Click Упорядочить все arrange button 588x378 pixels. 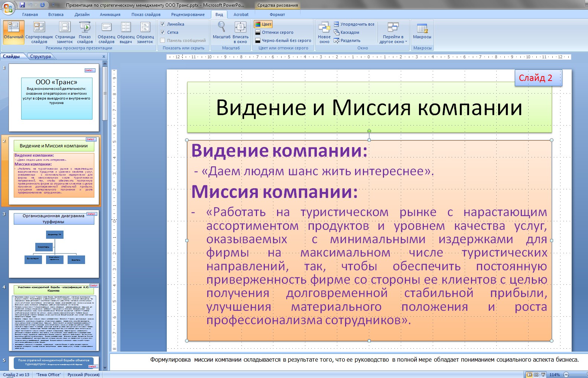(354, 24)
